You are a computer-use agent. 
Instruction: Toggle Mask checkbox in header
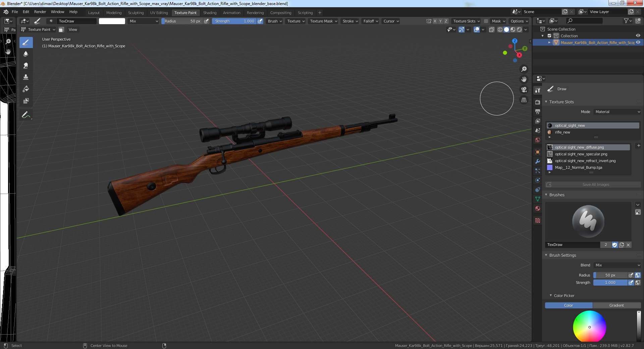(x=486, y=21)
